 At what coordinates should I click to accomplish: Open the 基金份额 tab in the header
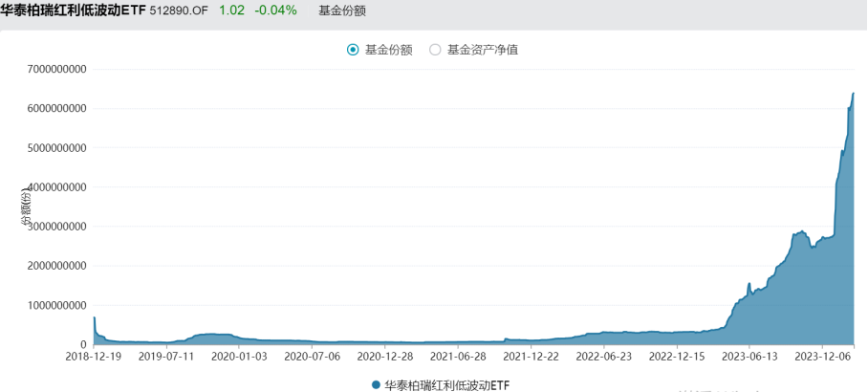pos(341,11)
